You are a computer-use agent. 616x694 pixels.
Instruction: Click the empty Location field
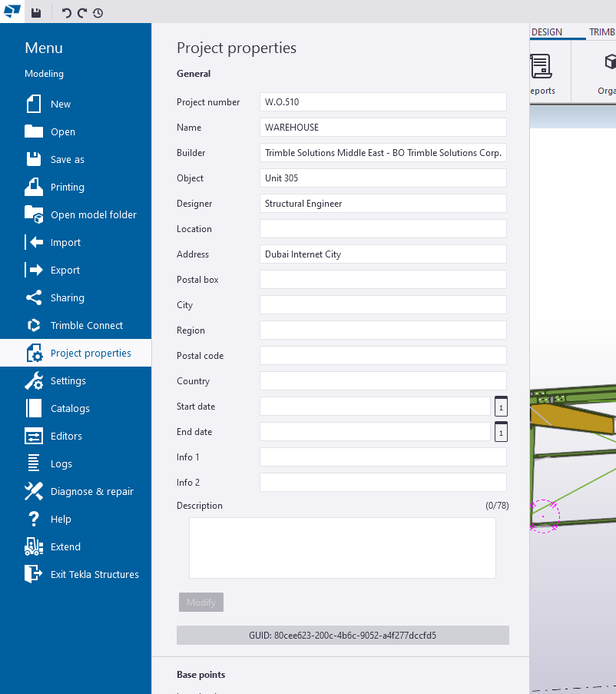(383, 229)
